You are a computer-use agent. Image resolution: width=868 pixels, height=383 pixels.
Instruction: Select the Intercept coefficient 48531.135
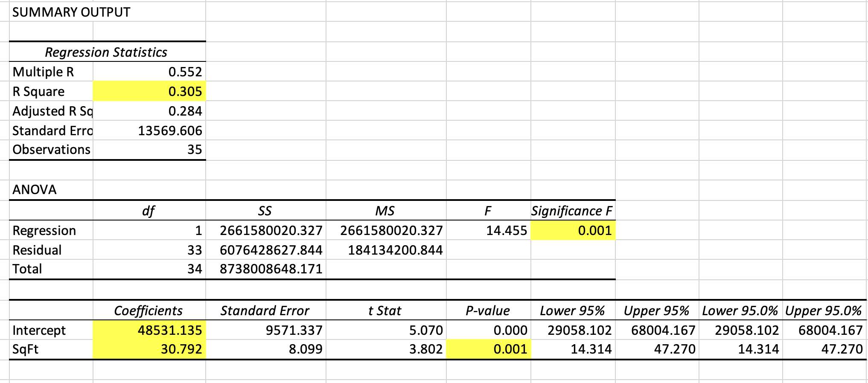[149, 330]
